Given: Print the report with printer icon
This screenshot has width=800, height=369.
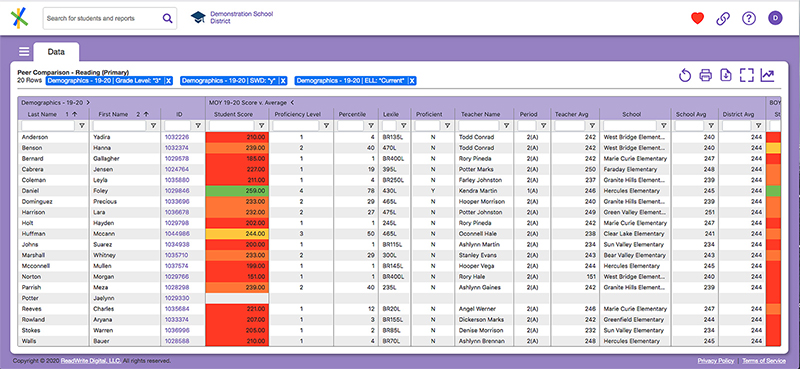Looking at the screenshot, I should (705, 76).
